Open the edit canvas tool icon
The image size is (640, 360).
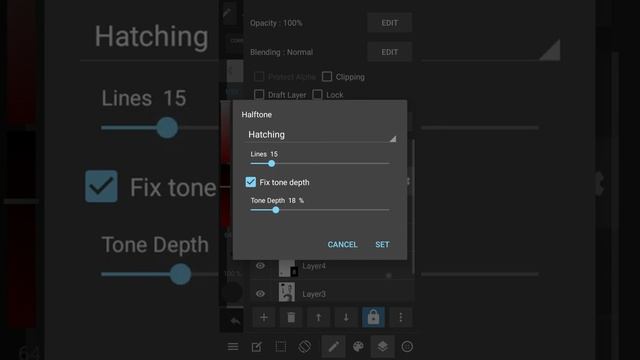click(x=256, y=347)
